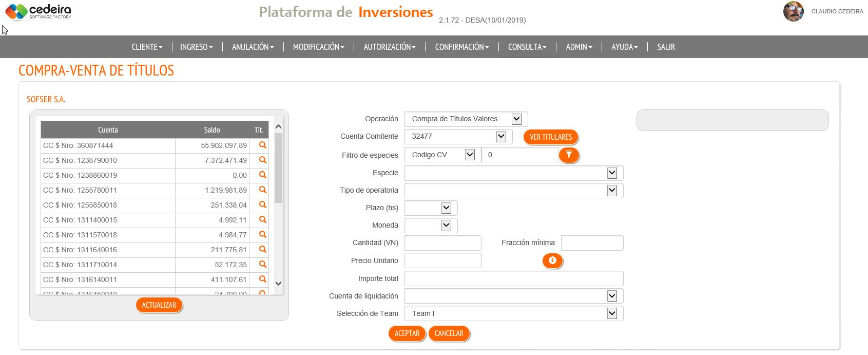This screenshot has width=868, height=355.
Task: Open the AUTORIZACIÓN menu
Action: (390, 47)
